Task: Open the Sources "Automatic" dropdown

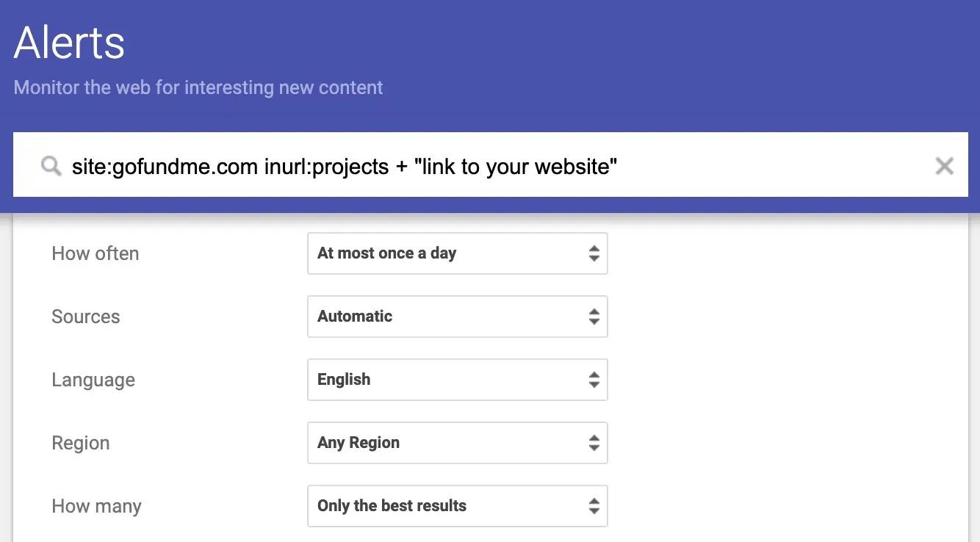Action: [x=456, y=317]
